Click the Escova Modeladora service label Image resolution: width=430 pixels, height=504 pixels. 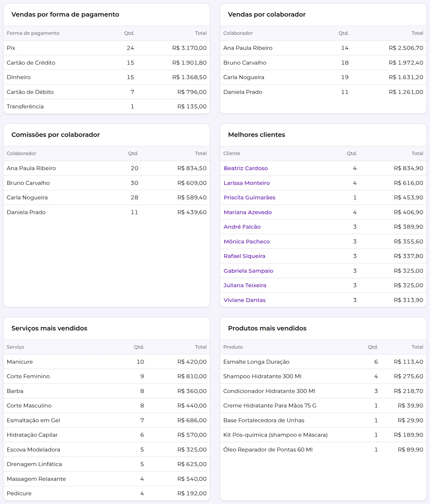pyautogui.click(x=33, y=450)
